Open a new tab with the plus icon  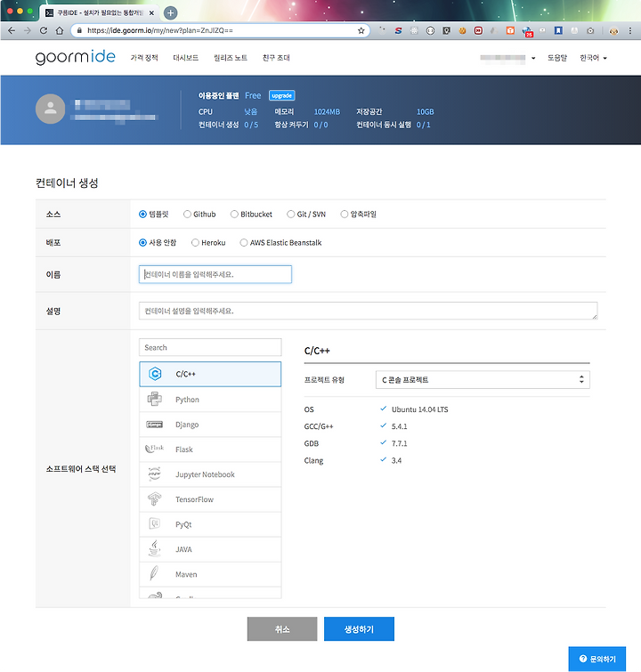click(x=170, y=12)
